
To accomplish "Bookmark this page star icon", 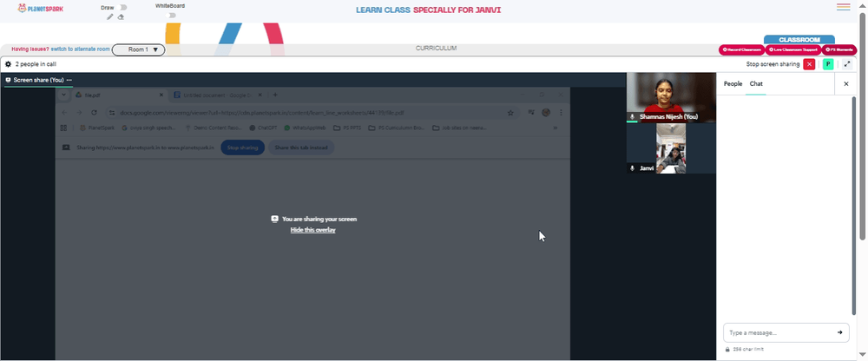I will pyautogui.click(x=510, y=113).
